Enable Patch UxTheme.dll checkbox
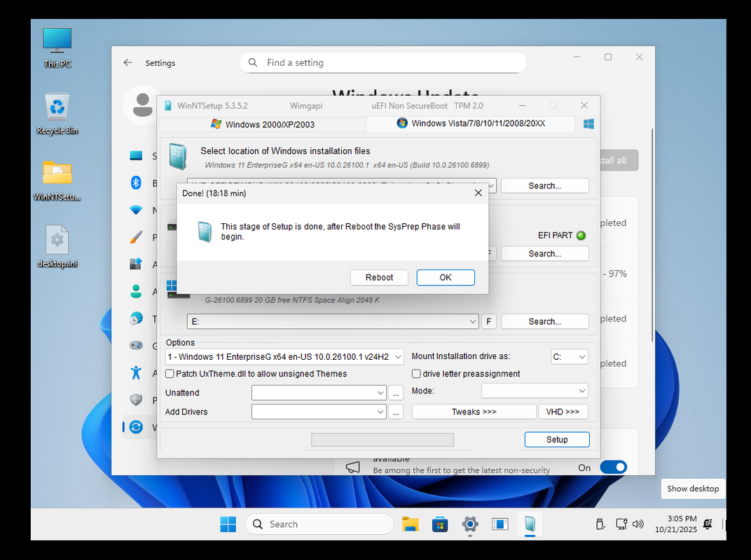 (170, 374)
